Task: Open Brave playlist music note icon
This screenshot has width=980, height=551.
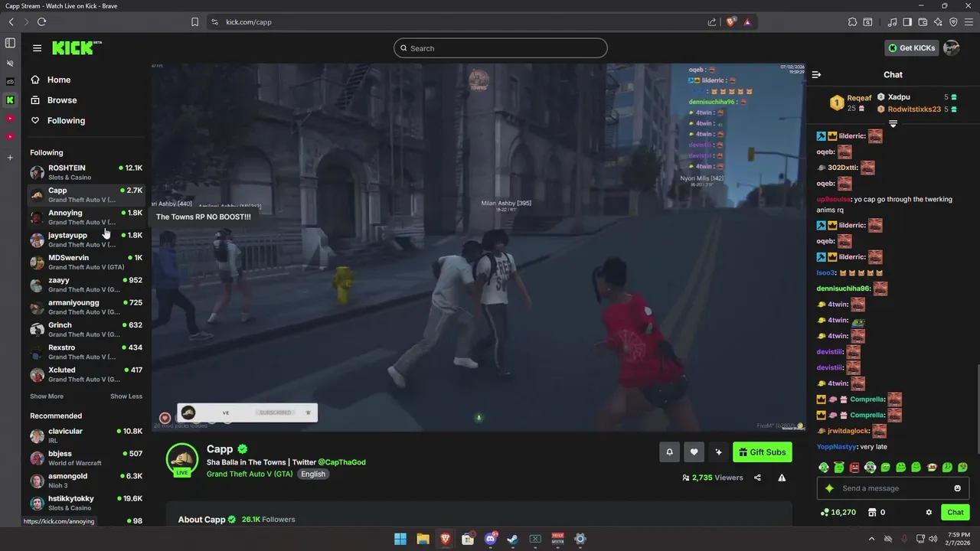Action: point(892,21)
